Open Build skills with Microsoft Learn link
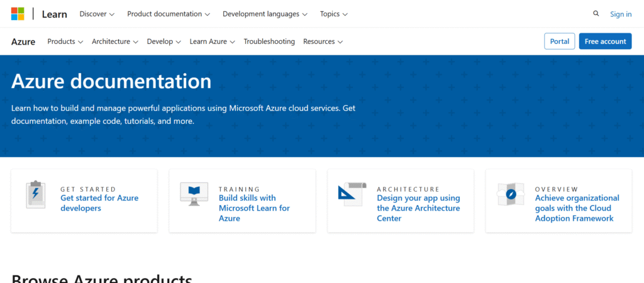The height and width of the screenshot is (283, 644). (x=254, y=208)
